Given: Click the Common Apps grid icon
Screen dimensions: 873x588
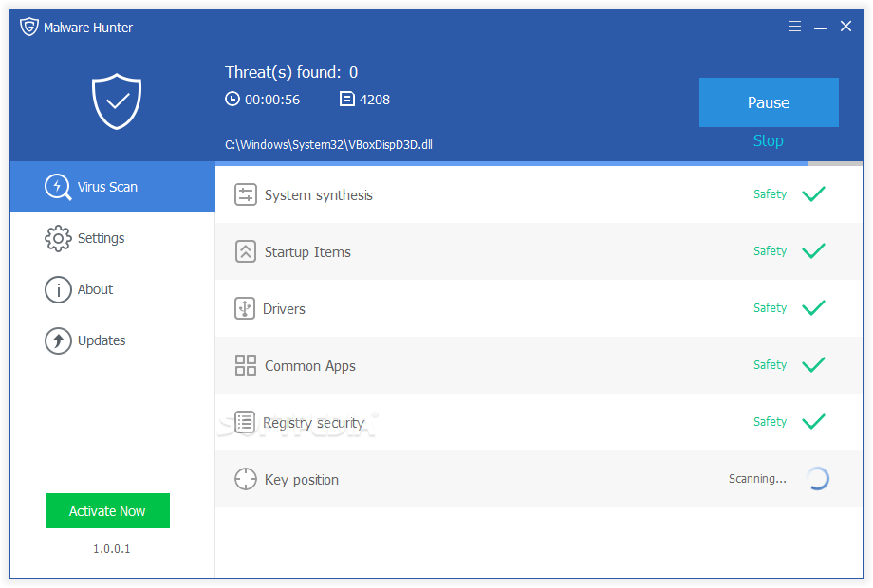Looking at the screenshot, I should 246,365.
